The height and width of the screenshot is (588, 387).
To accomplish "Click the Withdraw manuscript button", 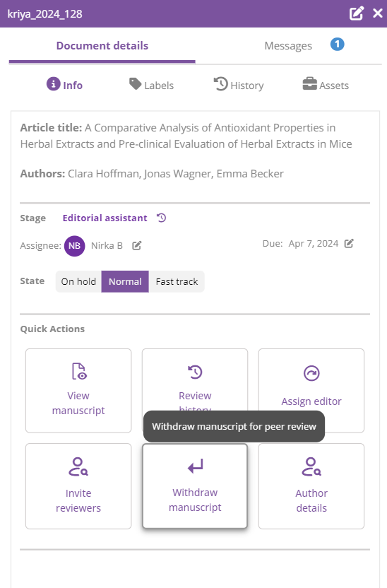I will click(195, 486).
